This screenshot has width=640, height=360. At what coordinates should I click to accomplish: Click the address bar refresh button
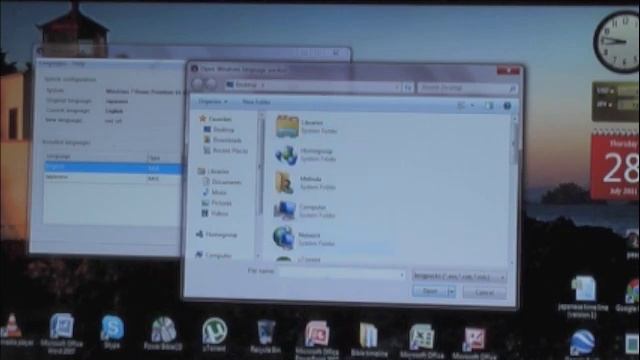pyautogui.click(x=408, y=87)
